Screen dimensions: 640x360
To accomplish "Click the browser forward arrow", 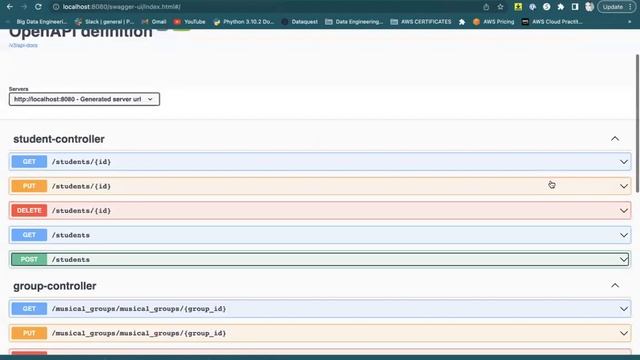I will click(24, 7).
